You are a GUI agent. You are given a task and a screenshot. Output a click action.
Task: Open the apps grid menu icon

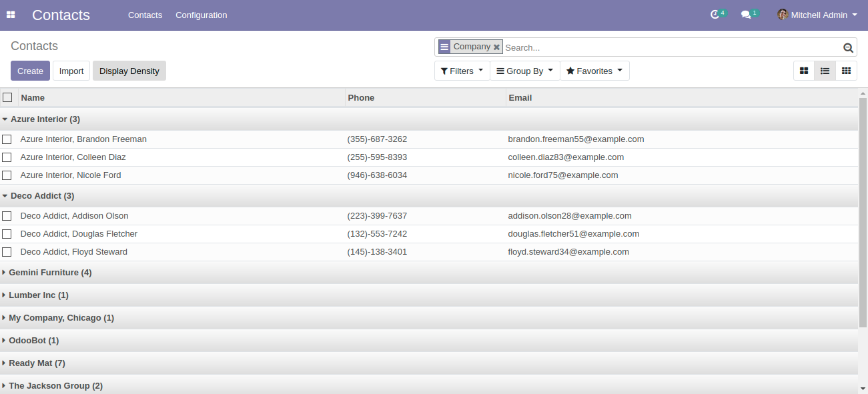(11, 15)
